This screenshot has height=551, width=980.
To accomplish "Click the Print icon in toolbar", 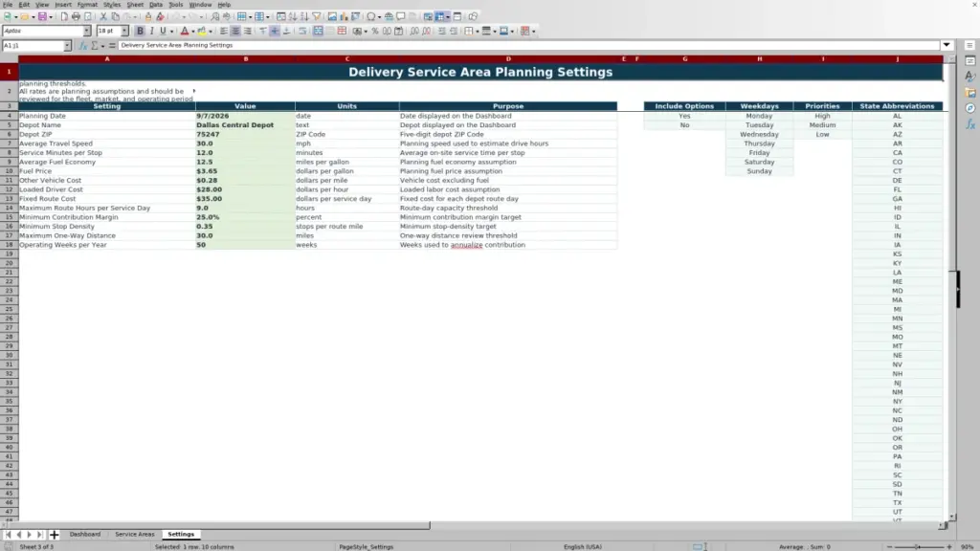I will [76, 16].
